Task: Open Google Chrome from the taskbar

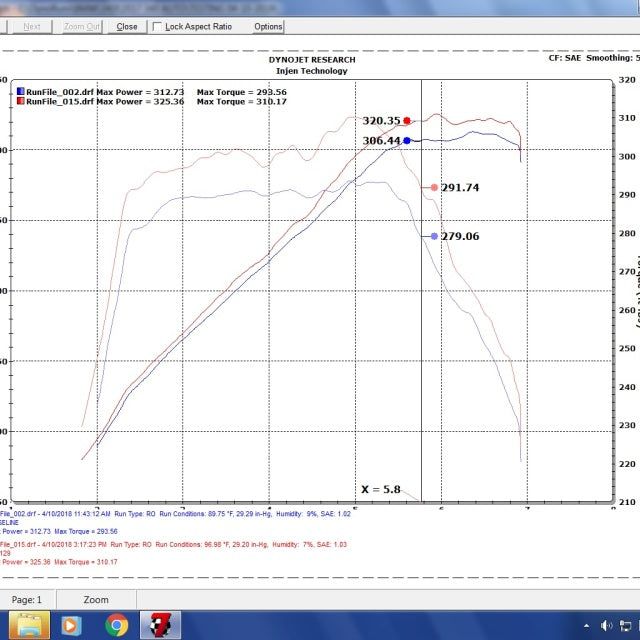Action: [116, 625]
